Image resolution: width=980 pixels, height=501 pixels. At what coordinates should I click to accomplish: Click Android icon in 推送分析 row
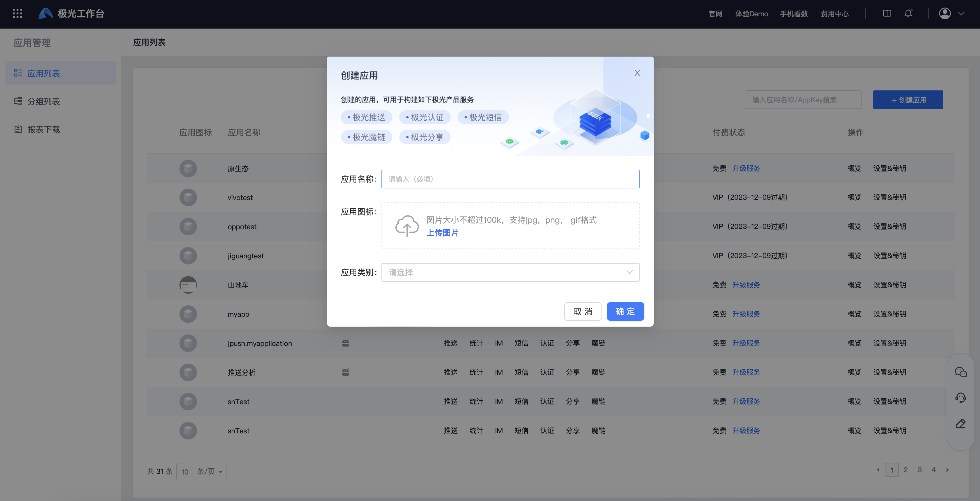coord(346,372)
